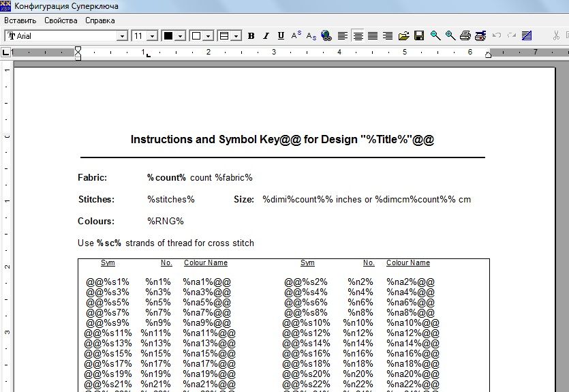Screen dimensions: 569x392
Task: Click the globe icon in toolbar
Action: (x=326, y=35)
